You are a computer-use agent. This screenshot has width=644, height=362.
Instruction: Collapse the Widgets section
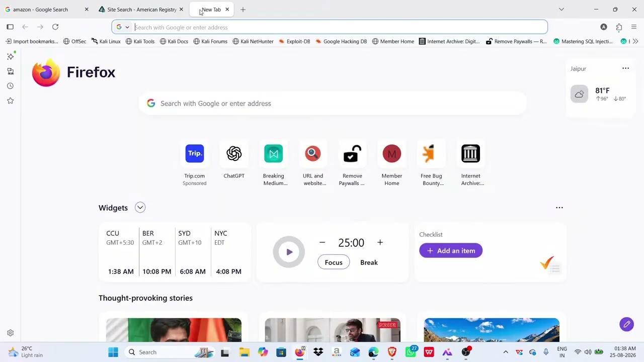140,208
